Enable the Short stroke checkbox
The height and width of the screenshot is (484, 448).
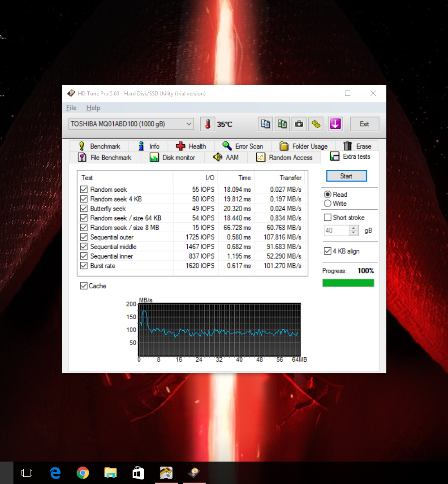coord(327,218)
